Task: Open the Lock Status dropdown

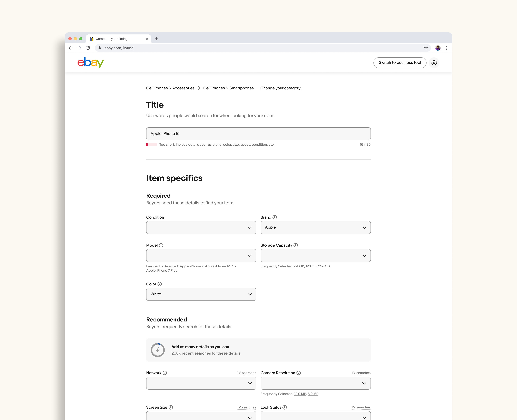Action: pyautogui.click(x=315, y=416)
